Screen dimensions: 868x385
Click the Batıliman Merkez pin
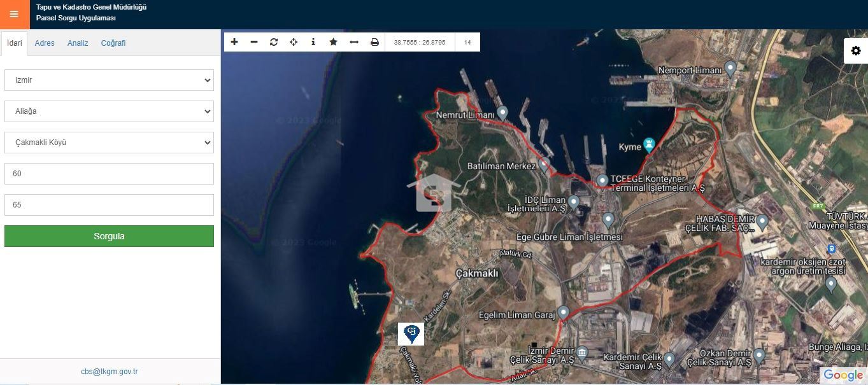click(543, 165)
